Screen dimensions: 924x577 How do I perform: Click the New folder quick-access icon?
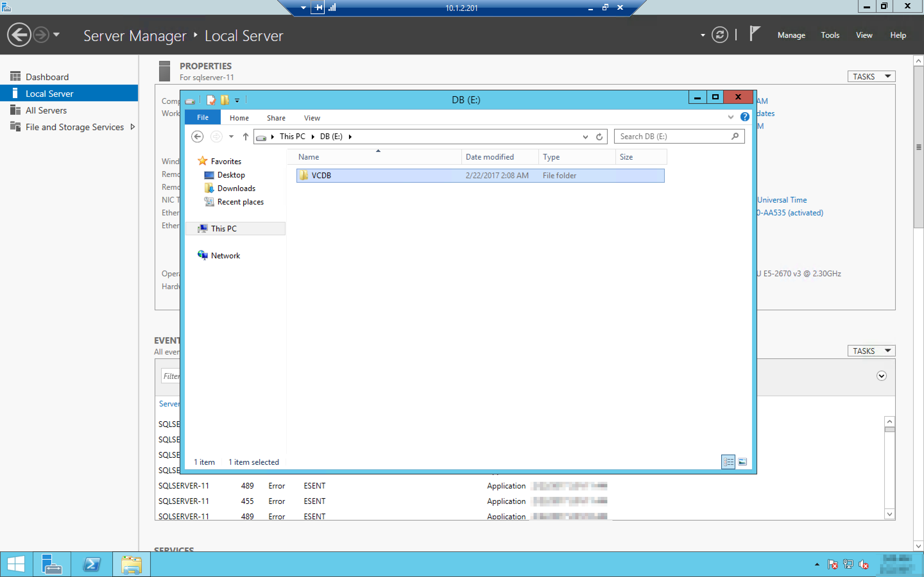(225, 100)
